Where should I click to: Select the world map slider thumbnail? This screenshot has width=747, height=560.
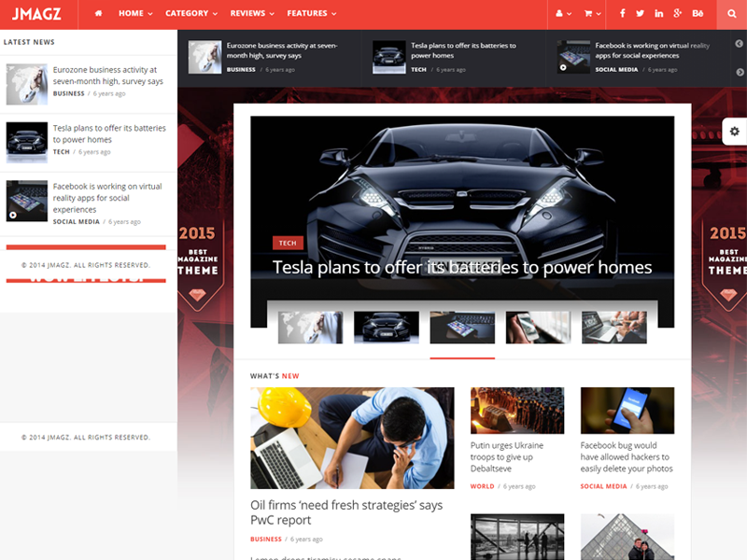tap(310, 328)
